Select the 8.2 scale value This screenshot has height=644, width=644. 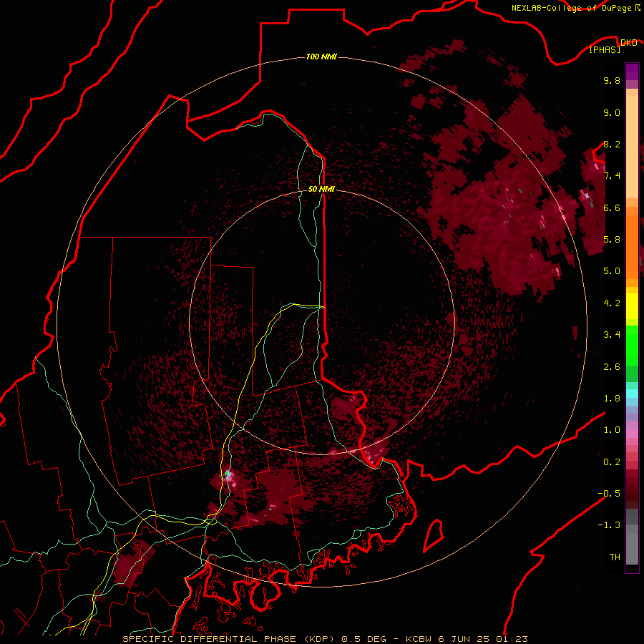point(612,144)
